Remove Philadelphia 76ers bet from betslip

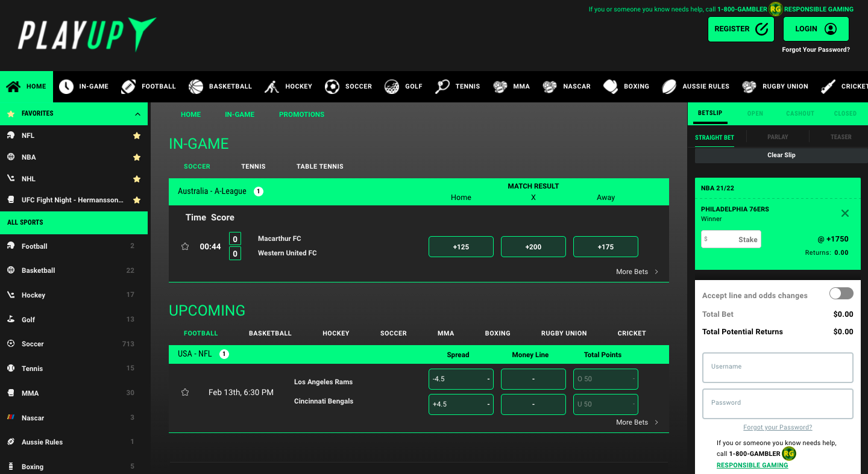pos(844,213)
